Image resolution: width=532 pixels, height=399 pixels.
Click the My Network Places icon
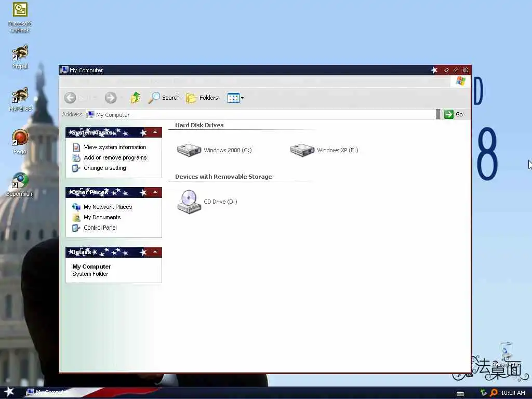point(76,207)
